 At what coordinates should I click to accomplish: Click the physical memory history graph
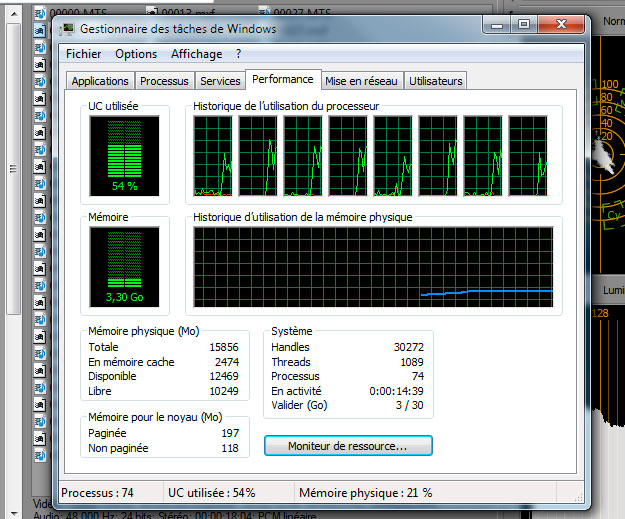(373, 267)
